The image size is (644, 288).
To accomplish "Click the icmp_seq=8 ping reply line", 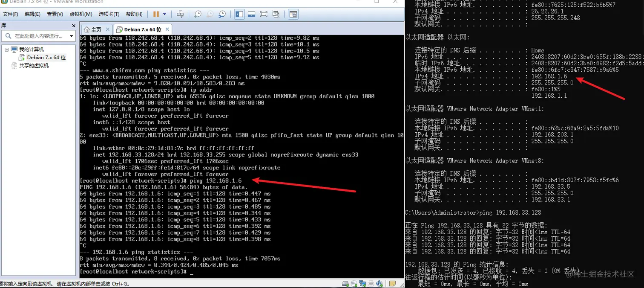I will pos(175,239).
